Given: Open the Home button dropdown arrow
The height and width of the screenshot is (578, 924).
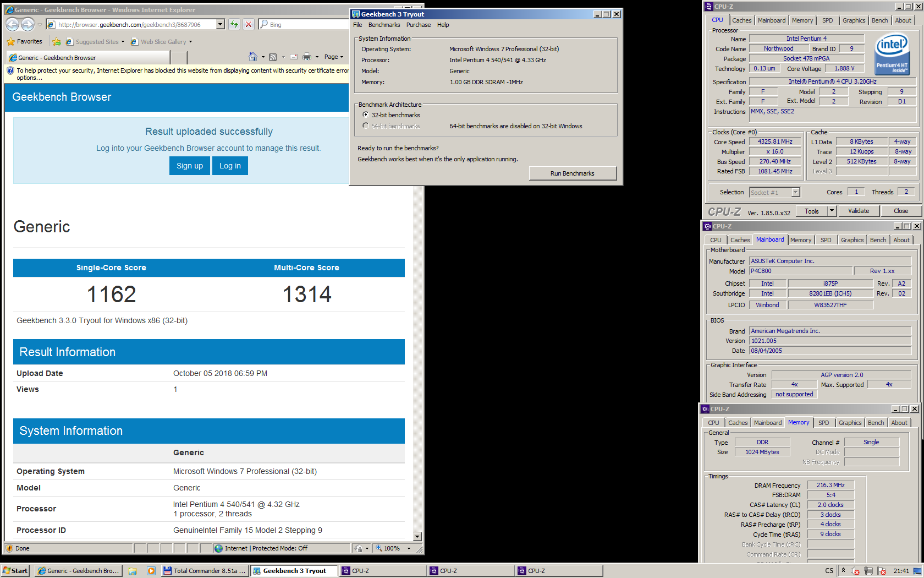Looking at the screenshot, I should (263, 57).
